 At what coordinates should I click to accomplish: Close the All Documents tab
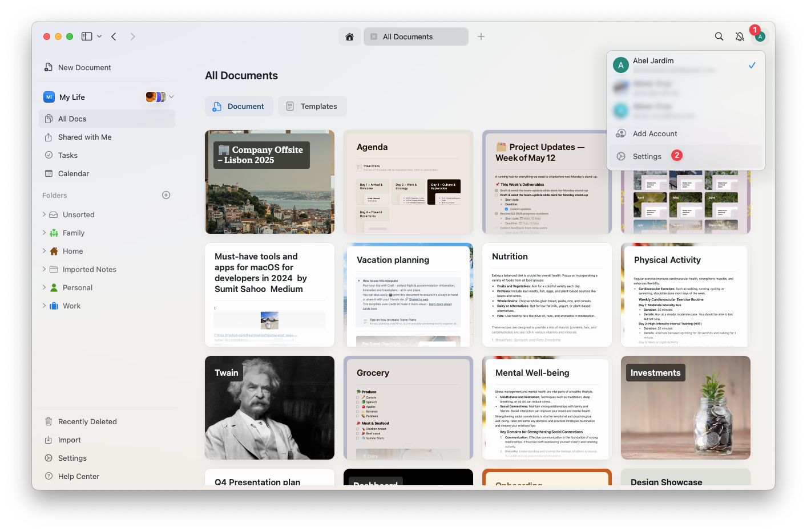click(374, 36)
